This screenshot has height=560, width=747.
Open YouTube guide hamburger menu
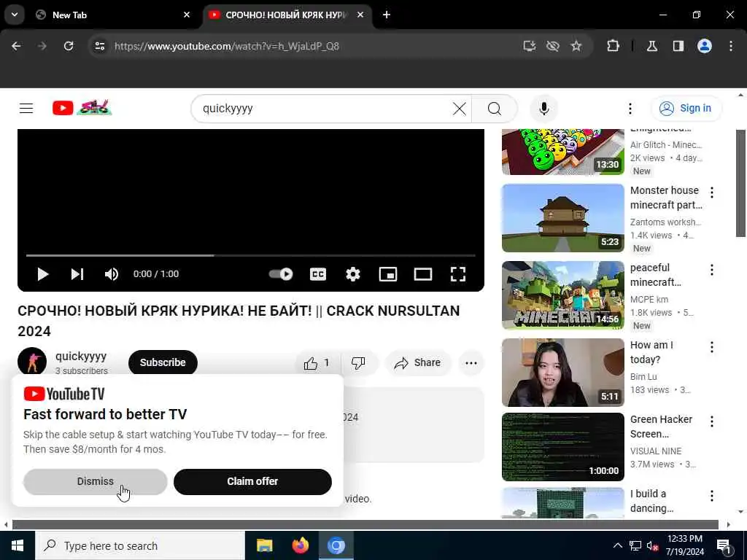click(x=26, y=109)
